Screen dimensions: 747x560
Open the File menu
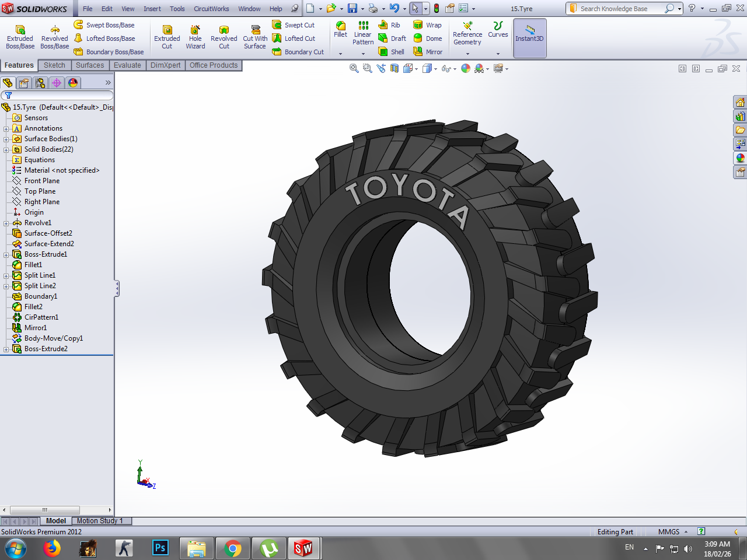tap(88, 9)
